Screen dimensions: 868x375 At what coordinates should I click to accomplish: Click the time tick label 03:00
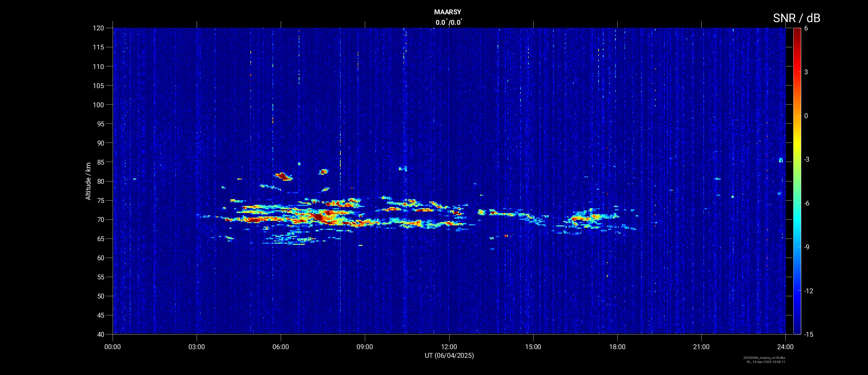tap(197, 347)
